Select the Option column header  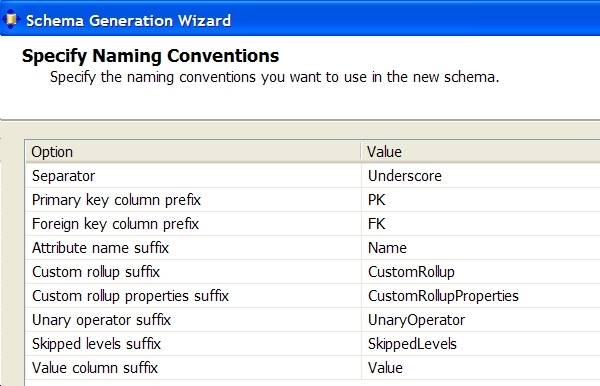[193, 152]
